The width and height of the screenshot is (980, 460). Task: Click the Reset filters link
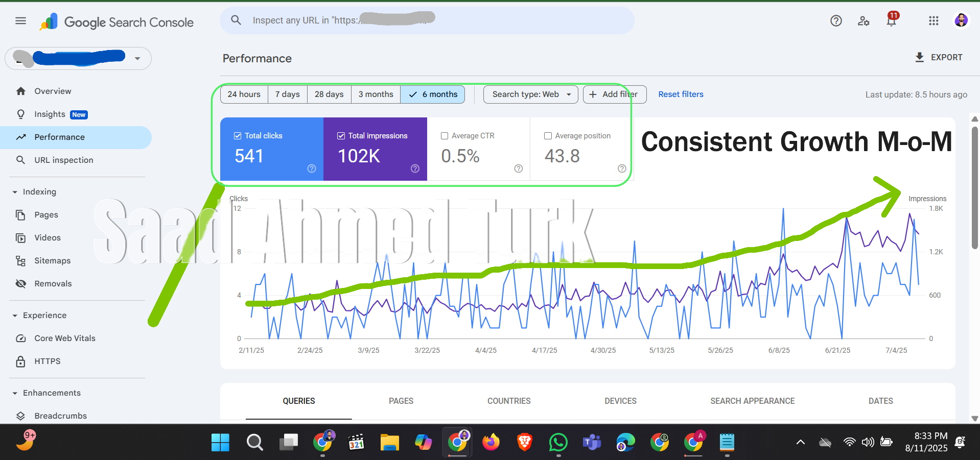tap(681, 94)
